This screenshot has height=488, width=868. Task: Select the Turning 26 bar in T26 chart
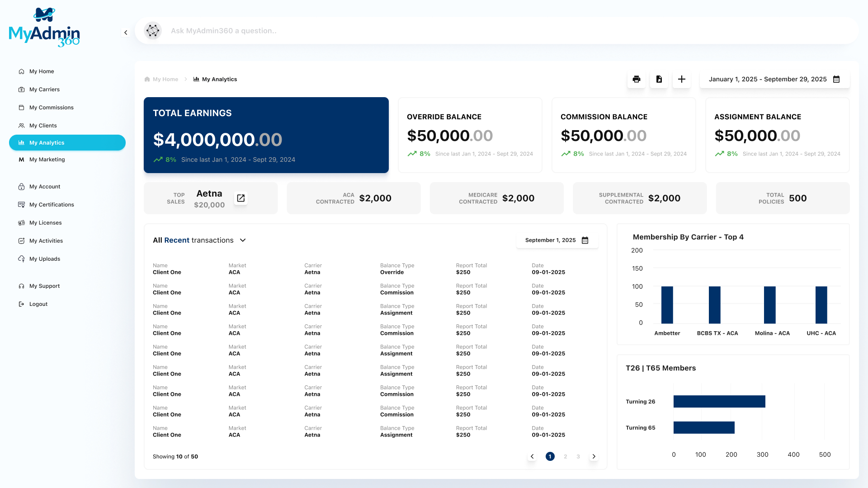click(719, 401)
